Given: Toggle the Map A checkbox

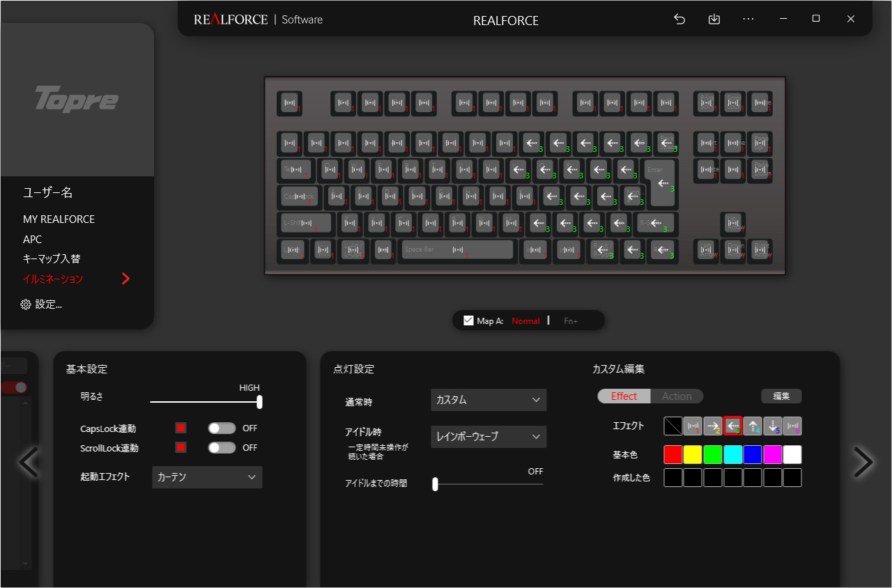Looking at the screenshot, I should coord(468,320).
